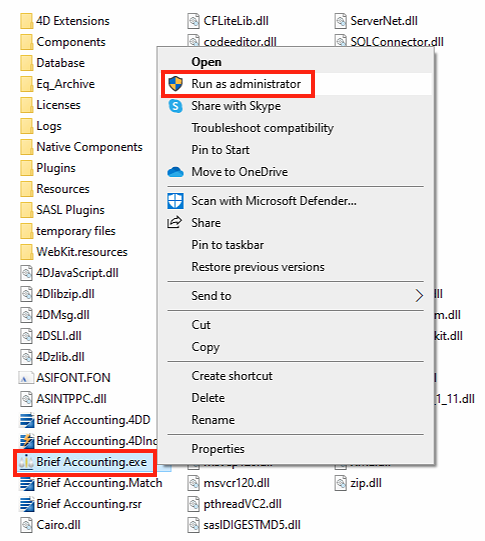Select the Licenses folder icon

[x=27, y=105]
